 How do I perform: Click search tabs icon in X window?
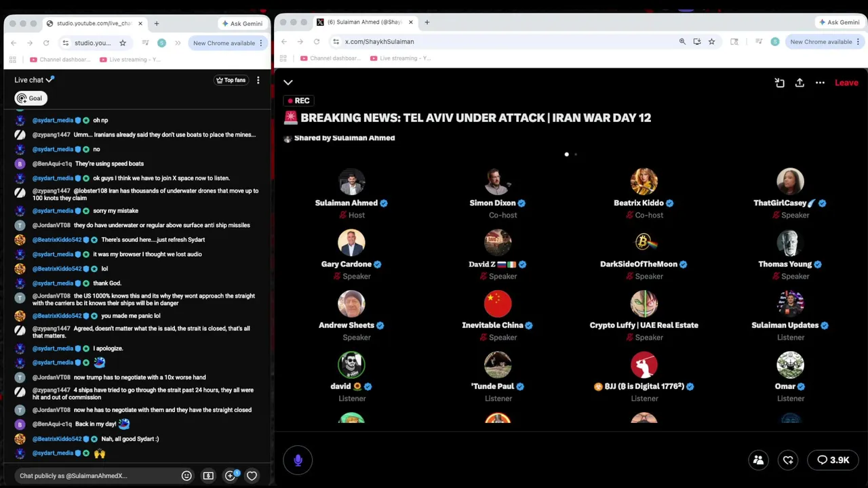(x=734, y=41)
